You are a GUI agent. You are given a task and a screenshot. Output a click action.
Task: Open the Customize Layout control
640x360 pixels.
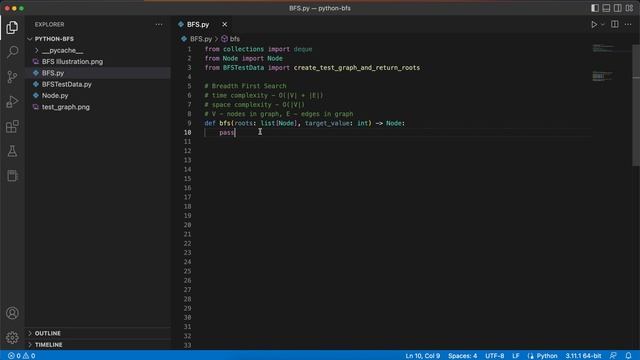tap(629, 8)
